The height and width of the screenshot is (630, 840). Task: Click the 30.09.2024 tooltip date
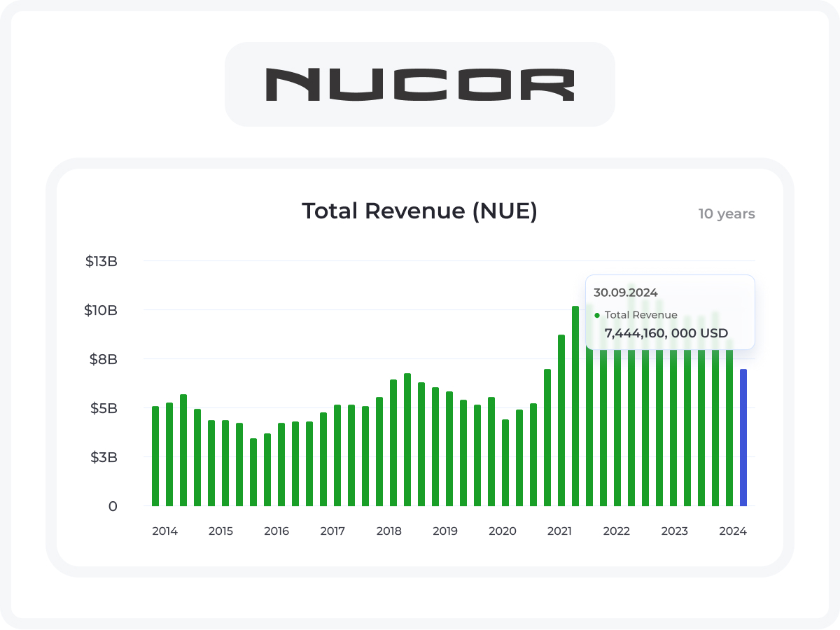(x=626, y=293)
